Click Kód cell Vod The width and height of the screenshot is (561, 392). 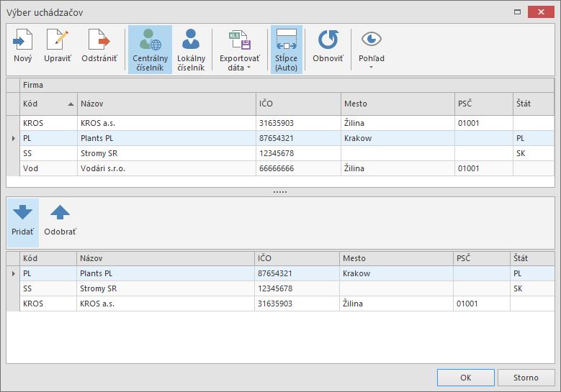tap(48, 168)
